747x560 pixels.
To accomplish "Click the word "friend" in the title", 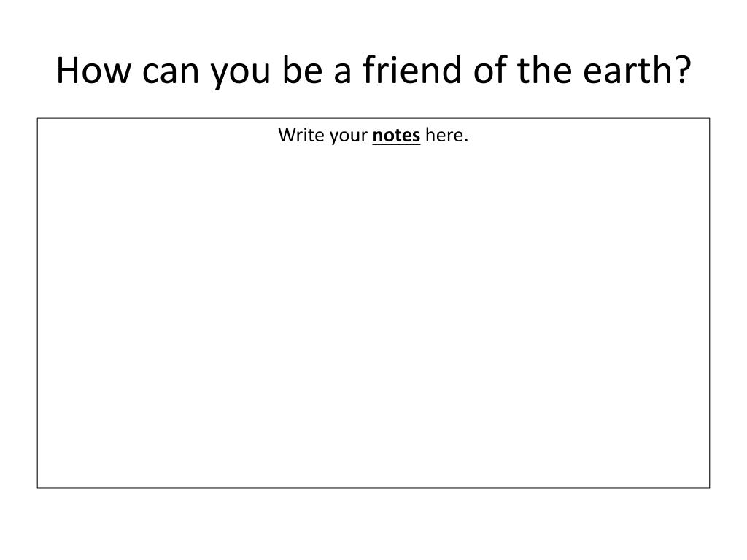I will [x=412, y=69].
